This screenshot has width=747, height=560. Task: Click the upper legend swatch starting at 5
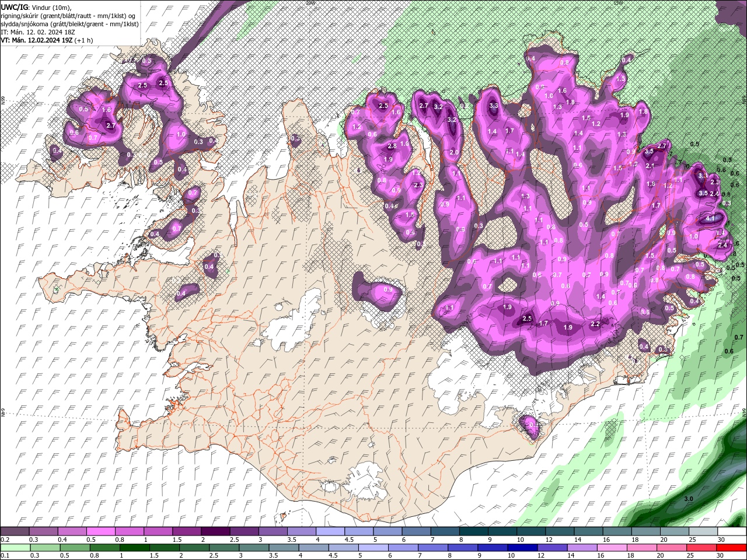[386, 531]
